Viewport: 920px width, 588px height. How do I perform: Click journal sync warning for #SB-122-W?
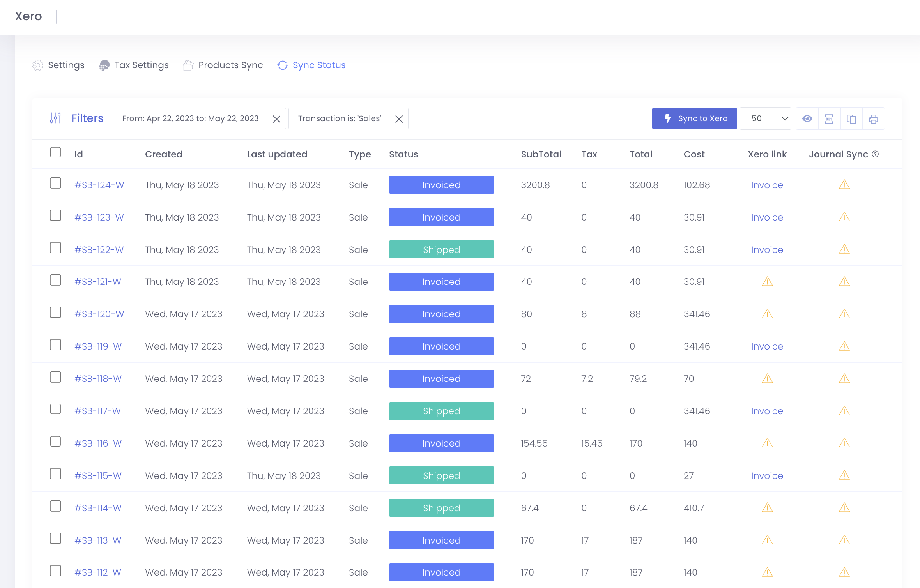[844, 249]
